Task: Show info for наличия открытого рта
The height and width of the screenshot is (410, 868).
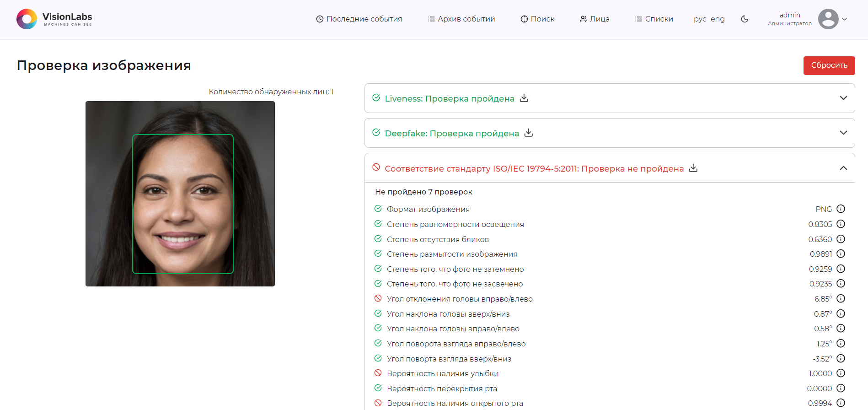Action: point(841,403)
